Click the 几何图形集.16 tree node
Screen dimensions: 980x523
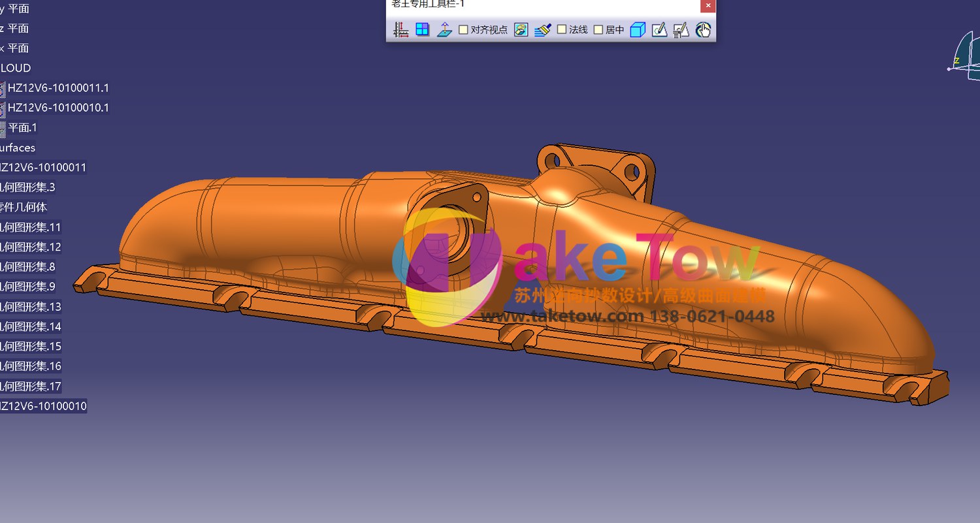pos(31,366)
